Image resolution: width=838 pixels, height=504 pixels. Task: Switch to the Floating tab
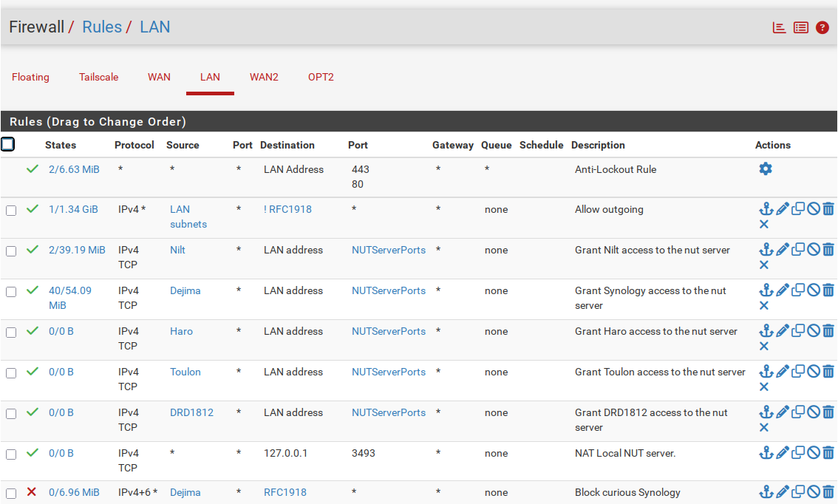click(30, 77)
